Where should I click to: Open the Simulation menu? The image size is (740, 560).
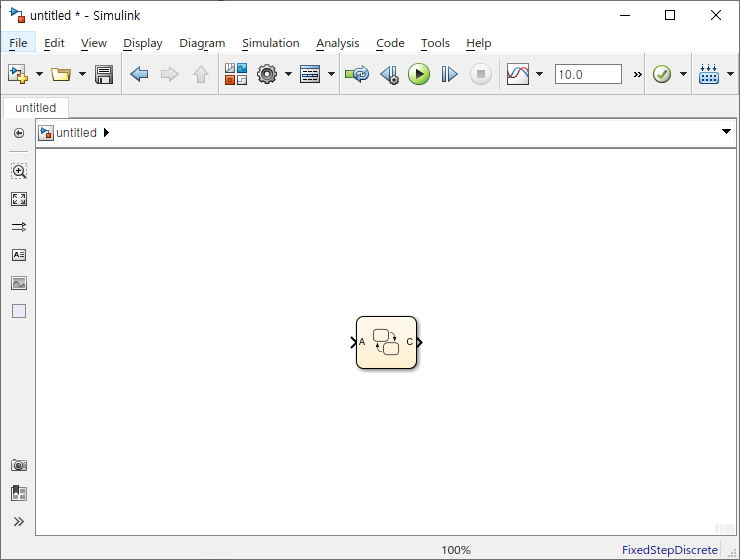(x=270, y=43)
